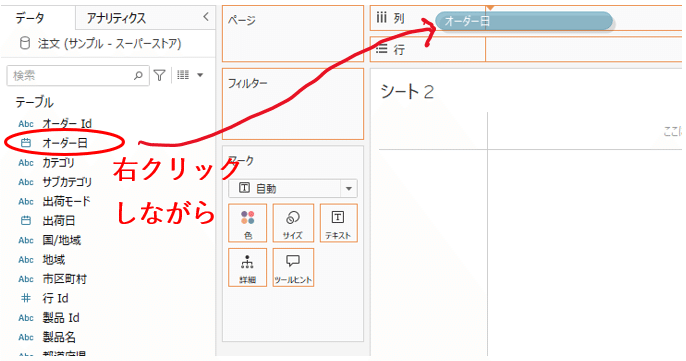
Task: Collapse the data pane with the chevron
Action: [x=206, y=17]
